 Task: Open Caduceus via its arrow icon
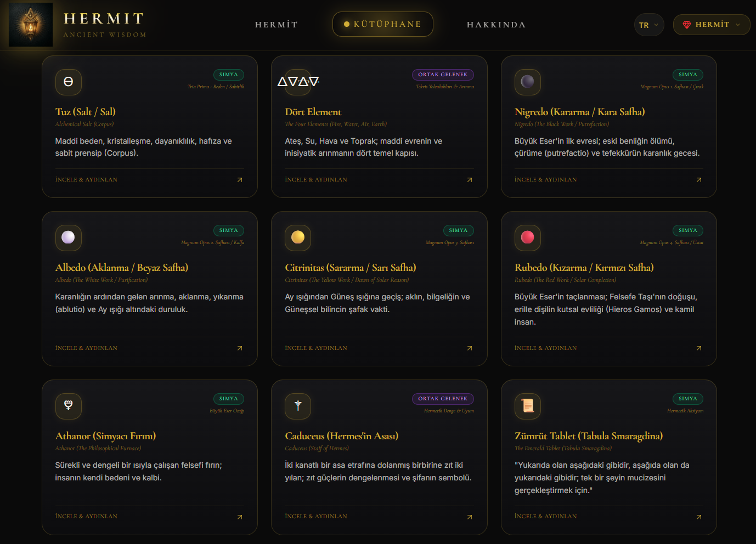[x=470, y=517]
